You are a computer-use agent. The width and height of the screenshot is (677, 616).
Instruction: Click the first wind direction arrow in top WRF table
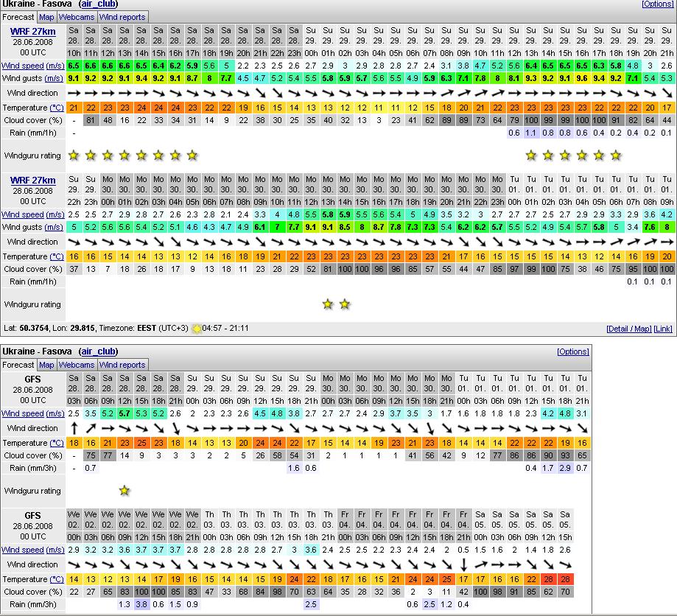74,94
